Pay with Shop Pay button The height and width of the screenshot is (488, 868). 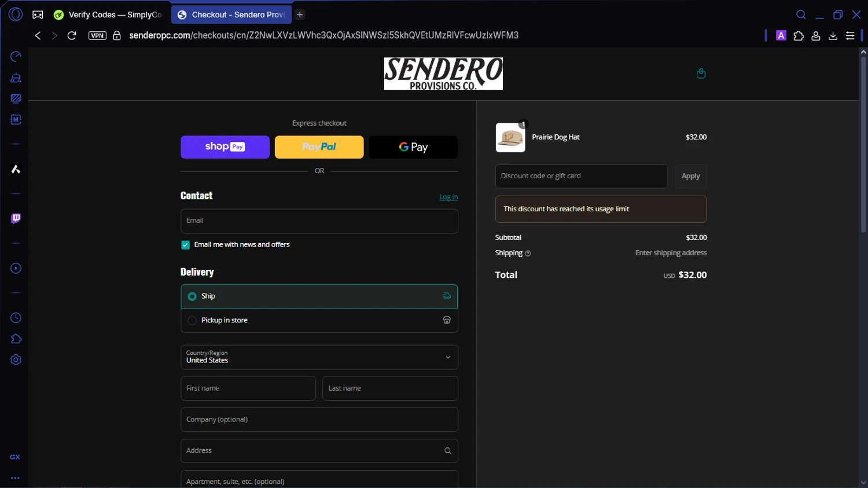(x=225, y=147)
